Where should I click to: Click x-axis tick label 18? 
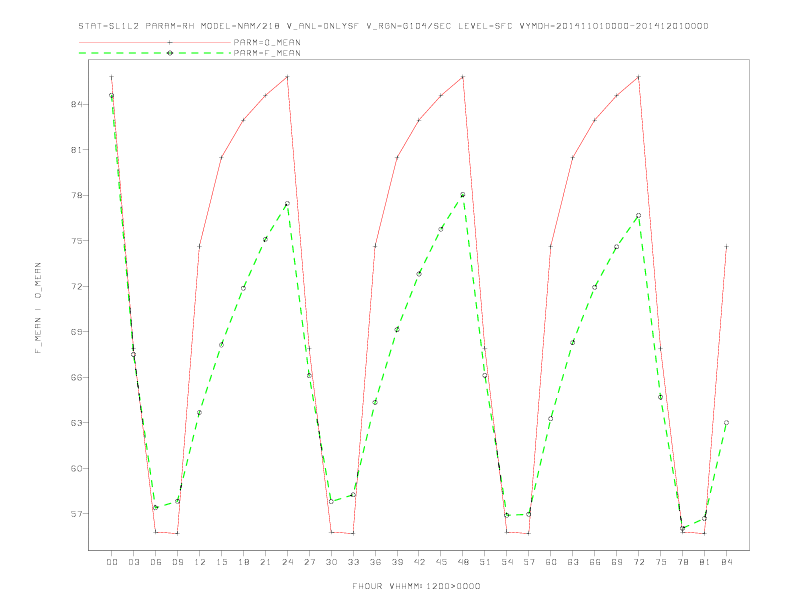[x=243, y=562]
